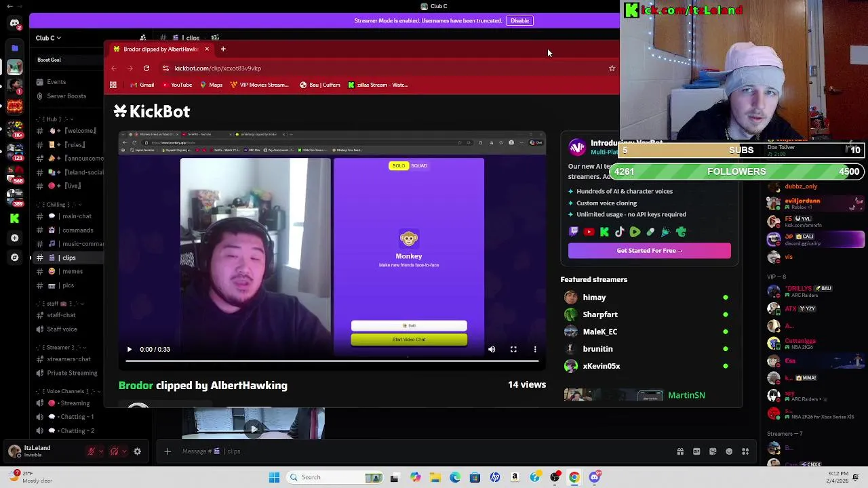Disable Streamer Mode in the Discord banner
Viewport: 868px width, 488px height.
coord(519,20)
